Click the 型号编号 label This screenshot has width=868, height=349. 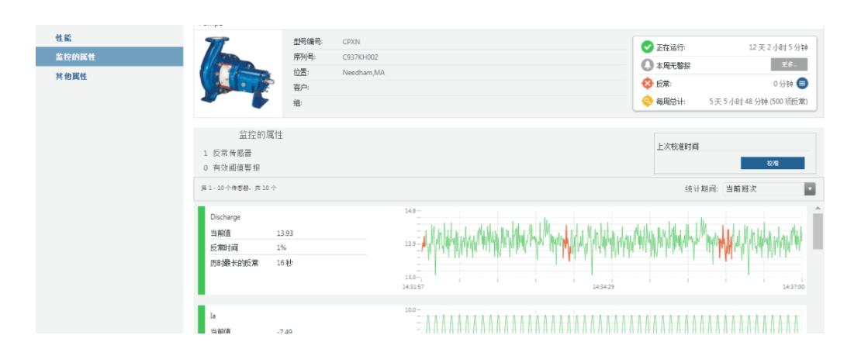pyautogui.click(x=307, y=42)
